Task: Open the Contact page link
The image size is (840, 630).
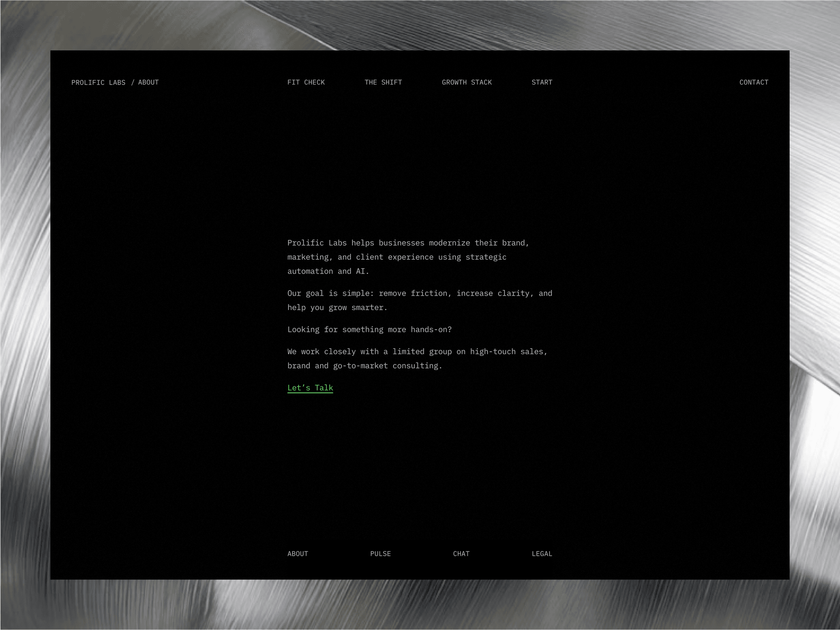Action: 754,82
